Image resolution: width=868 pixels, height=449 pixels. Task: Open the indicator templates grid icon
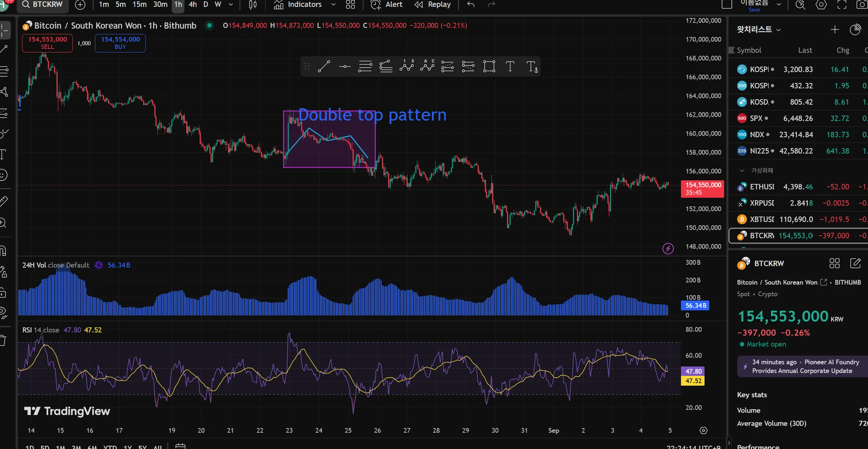350,5
